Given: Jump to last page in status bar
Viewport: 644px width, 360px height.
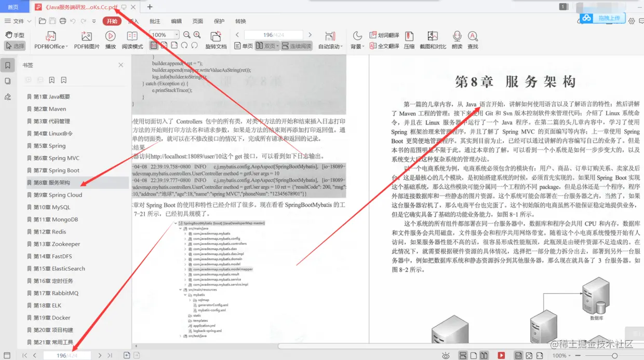Looking at the screenshot, I should tap(110, 355).
